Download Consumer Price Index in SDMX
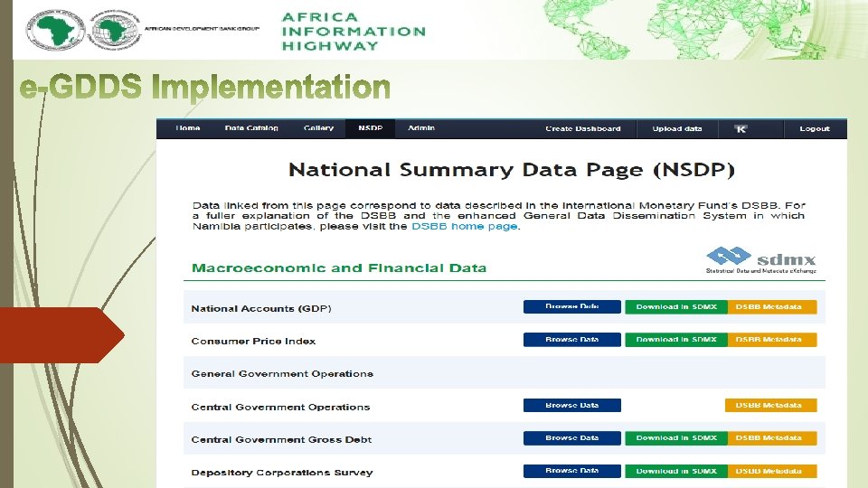The width and height of the screenshot is (868, 488). tap(676, 340)
